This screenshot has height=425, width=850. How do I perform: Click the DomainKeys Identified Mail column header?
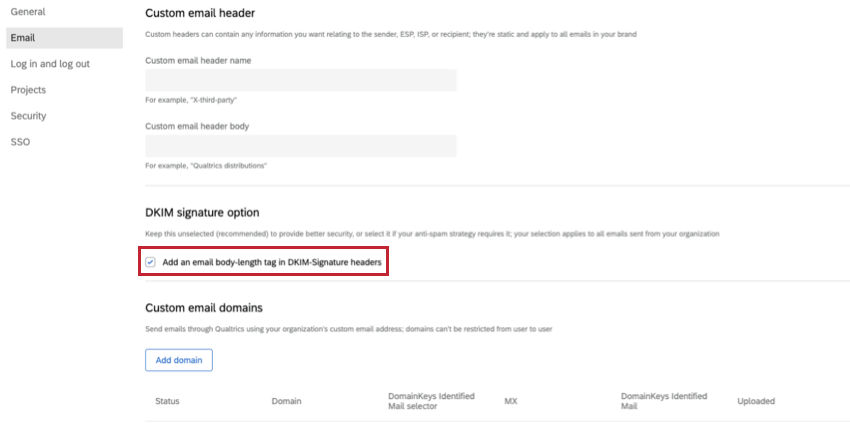click(x=664, y=401)
